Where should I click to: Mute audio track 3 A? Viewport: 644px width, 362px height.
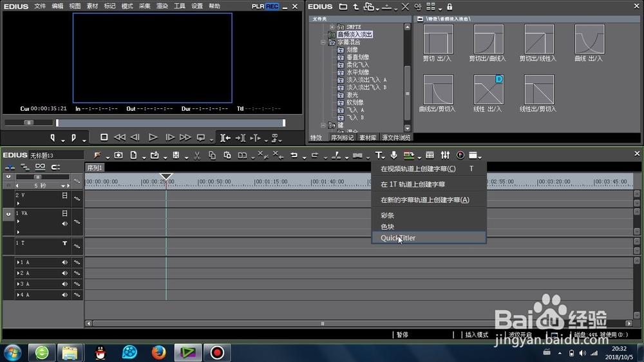tap(64, 284)
